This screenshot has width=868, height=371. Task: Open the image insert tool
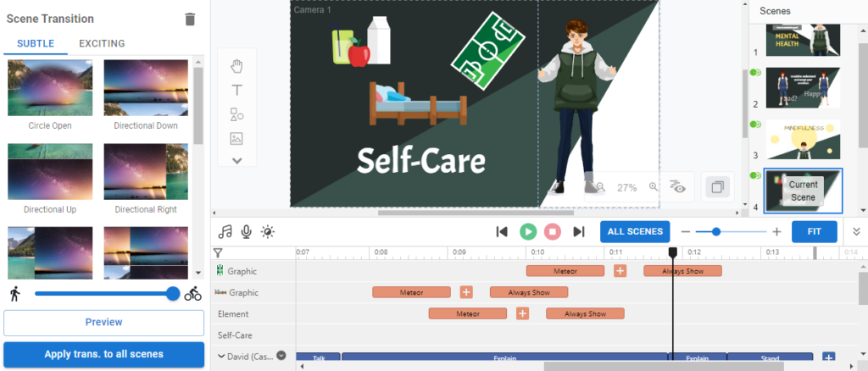click(x=236, y=138)
